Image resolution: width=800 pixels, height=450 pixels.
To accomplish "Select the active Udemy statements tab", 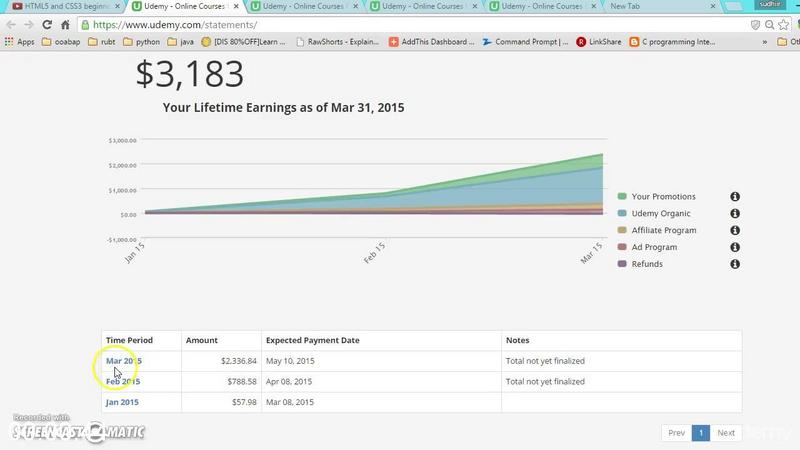I will [x=183, y=6].
